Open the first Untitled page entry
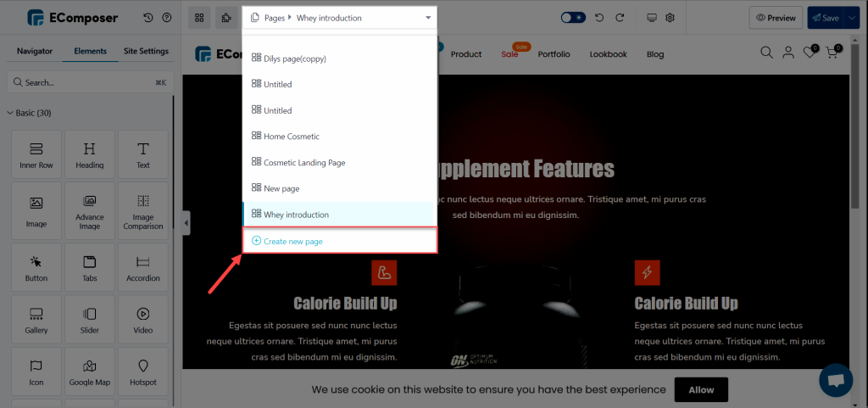This screenshot has width=868, height=408. [338, 84]
